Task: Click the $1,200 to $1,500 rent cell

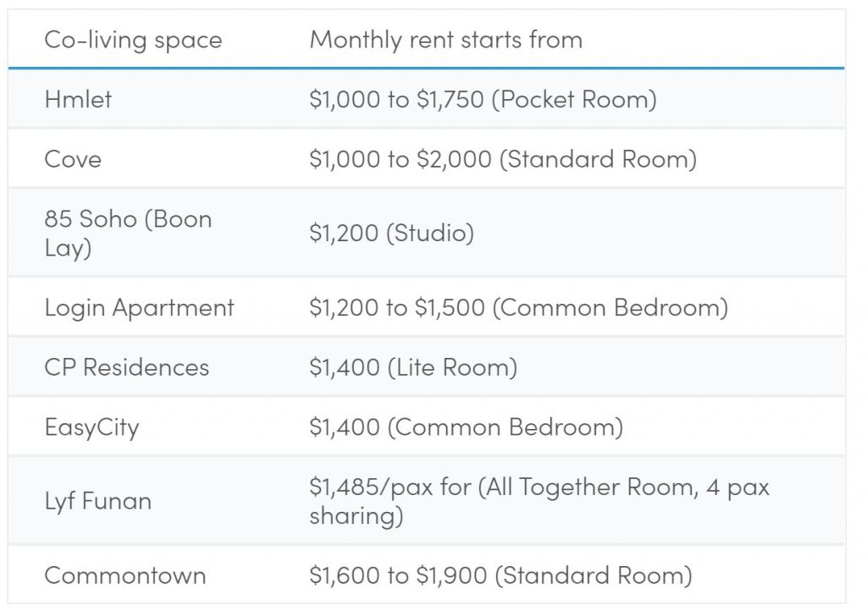Action: 518,307
